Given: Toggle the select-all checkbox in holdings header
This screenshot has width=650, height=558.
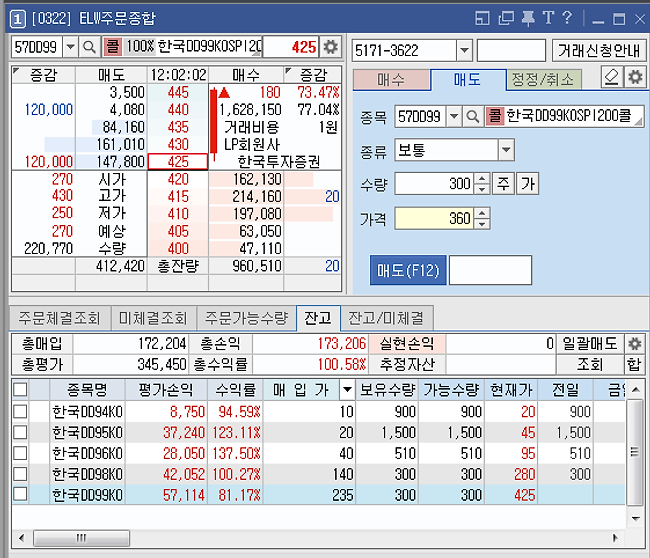Looking at the screenshot, I should point(20,390).
